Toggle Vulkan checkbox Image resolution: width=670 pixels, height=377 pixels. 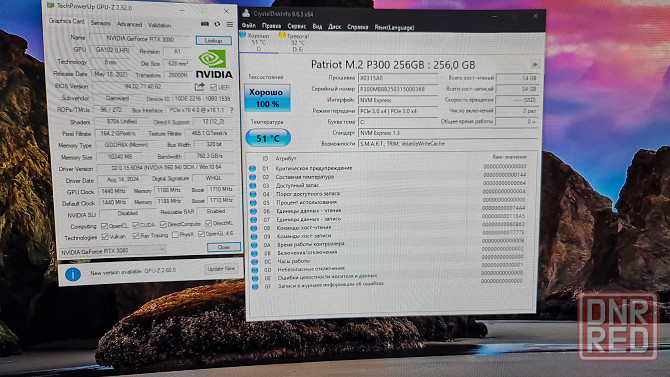tap(105, 236)
